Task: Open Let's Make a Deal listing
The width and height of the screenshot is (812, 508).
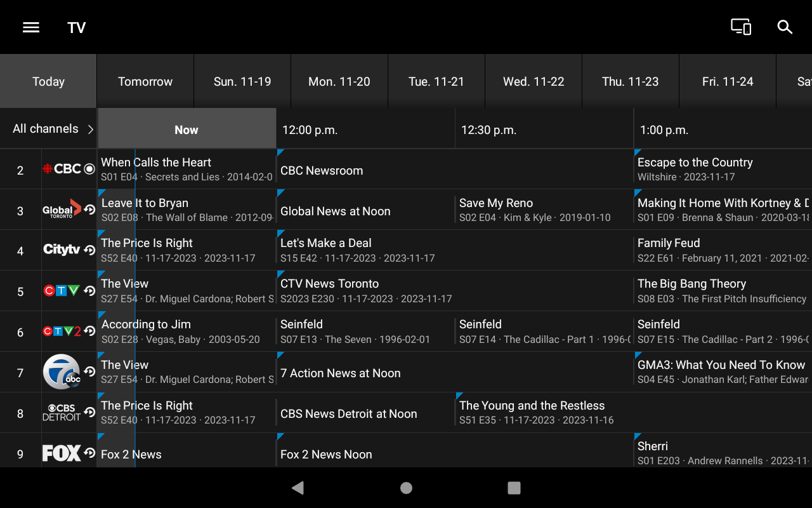Action: point(455,250)
